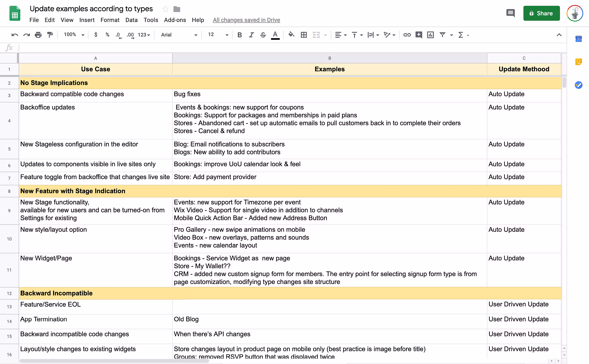Viewport: 589px width, 364px height.
Task: Open the Format menu
Action: pyautogui.click(x=110, y=20)
